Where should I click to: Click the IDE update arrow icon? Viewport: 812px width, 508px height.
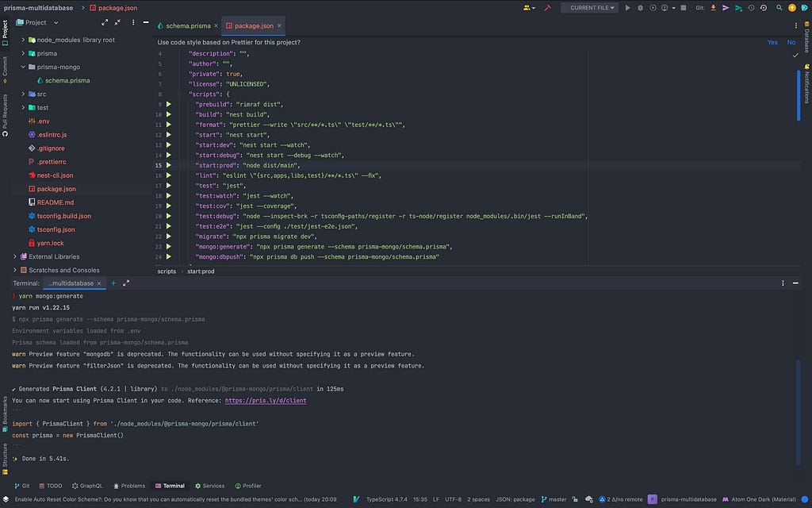[792, 8]
